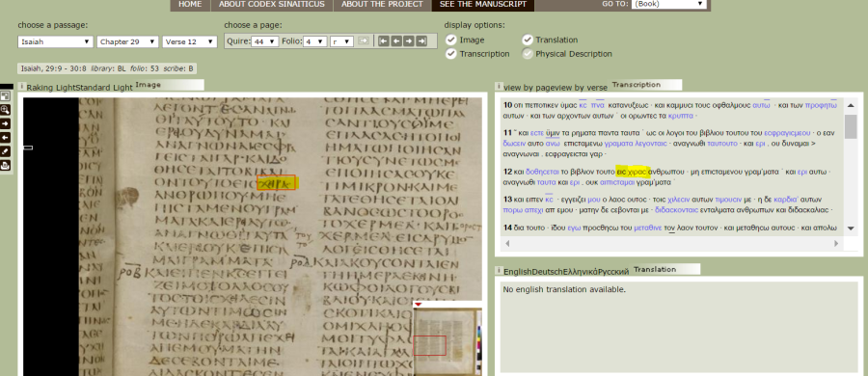The image size is (868, 376).
Task: Open the Isaiah book dropdown
Action: point(55,42)
